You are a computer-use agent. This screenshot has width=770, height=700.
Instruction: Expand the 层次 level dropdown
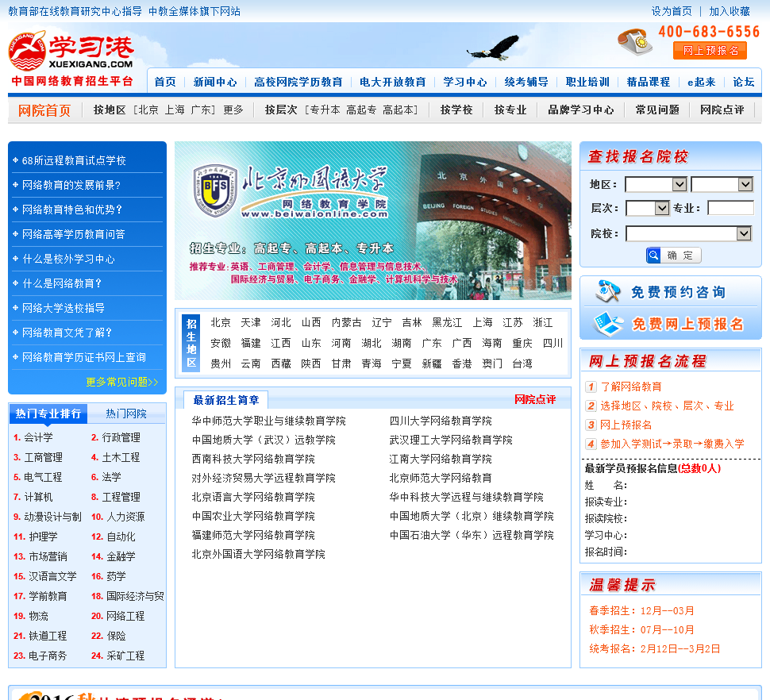(x=648, y=208)
